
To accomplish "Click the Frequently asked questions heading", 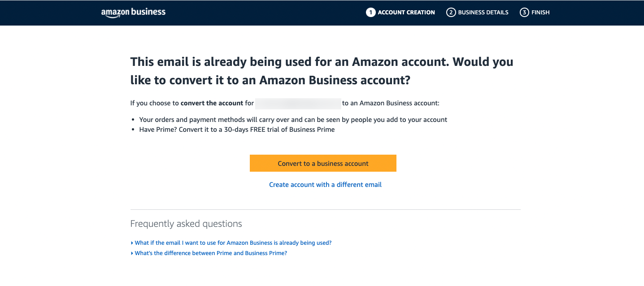I will tap(186, 224).
